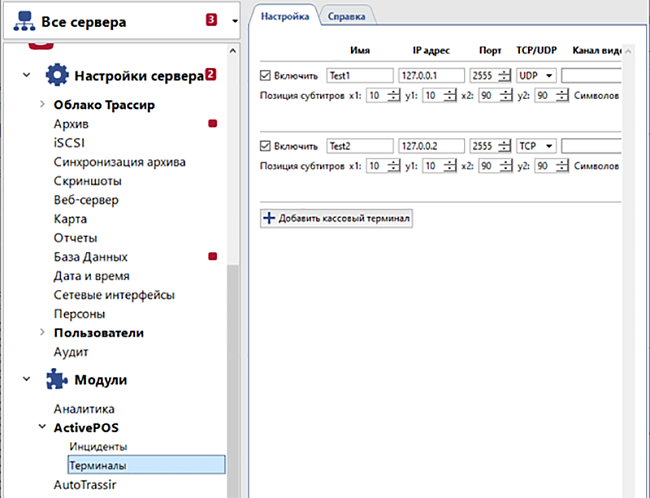Click the x1 stepper in Test2 subtitle row
The height and width of the screenshot is (498, 650).
393,166
